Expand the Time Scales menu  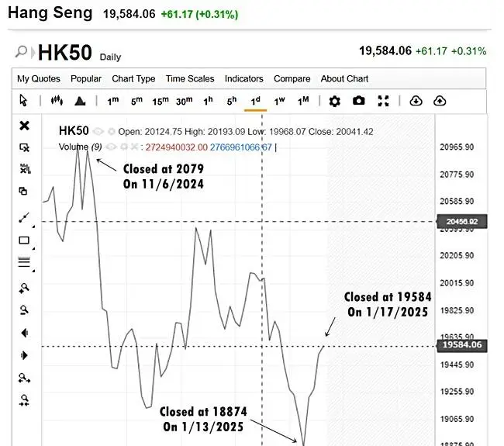click(190, 78)
